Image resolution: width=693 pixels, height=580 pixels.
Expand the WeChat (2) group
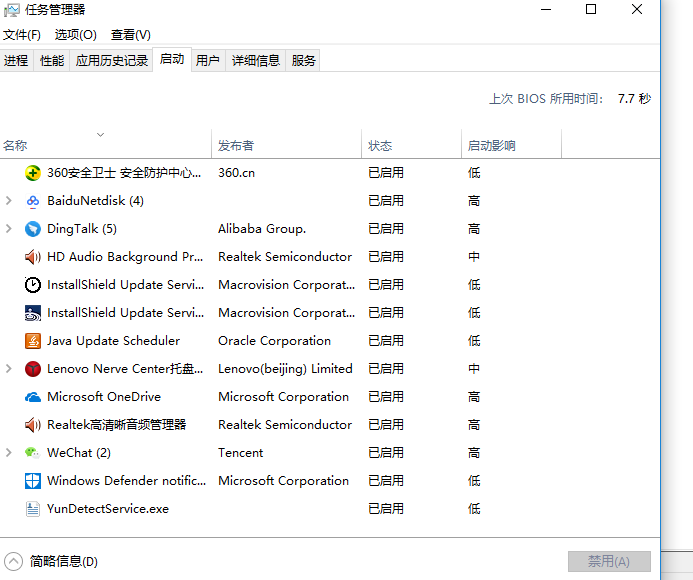tap(8, 452)
